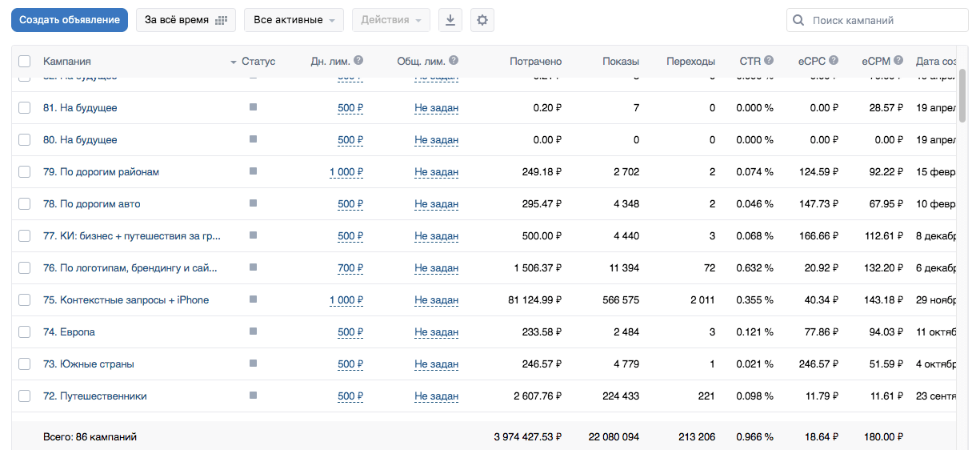Click help icon beside Дн. лим. header
This screenshot has width=980, height=450.
(358, 61)
